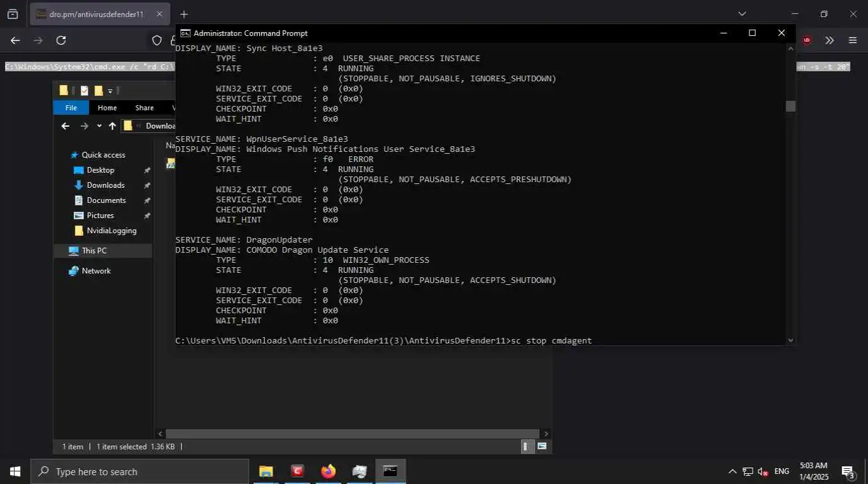Open Command Prompt from taskbar

pyautogui.click(x=390, y=471)
